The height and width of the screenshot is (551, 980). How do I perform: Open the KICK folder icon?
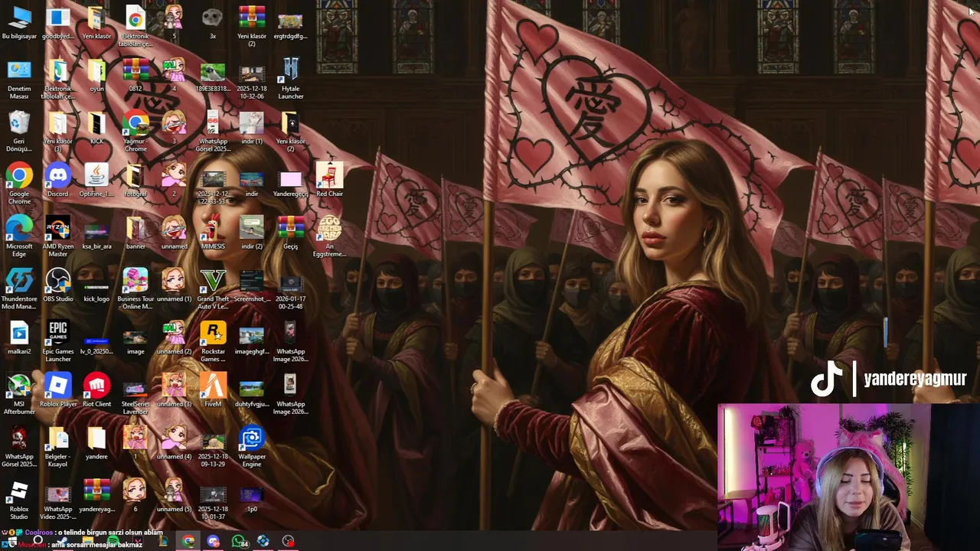point(96,128)
